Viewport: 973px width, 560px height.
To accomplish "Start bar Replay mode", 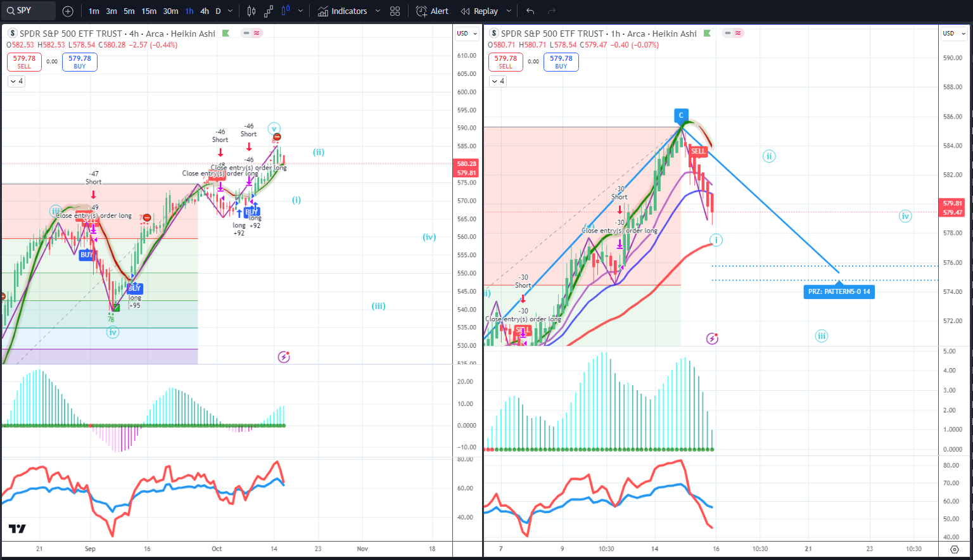I will (480, 11).
